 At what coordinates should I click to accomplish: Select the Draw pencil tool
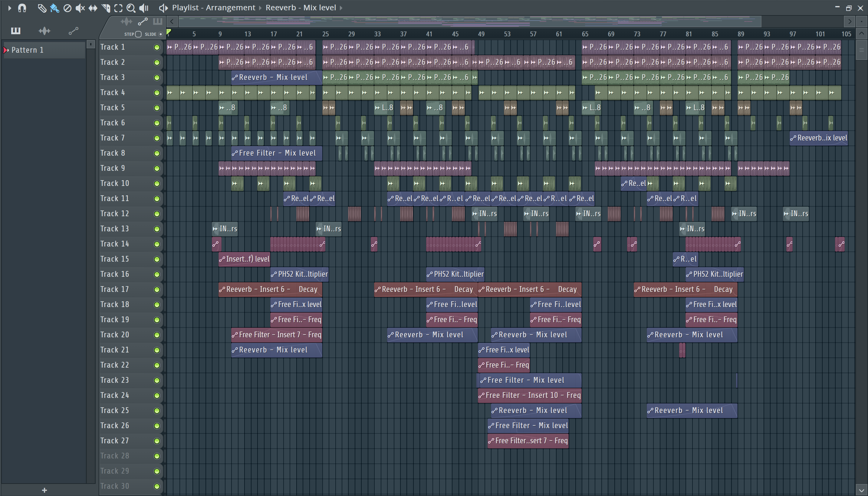(42, 8)
